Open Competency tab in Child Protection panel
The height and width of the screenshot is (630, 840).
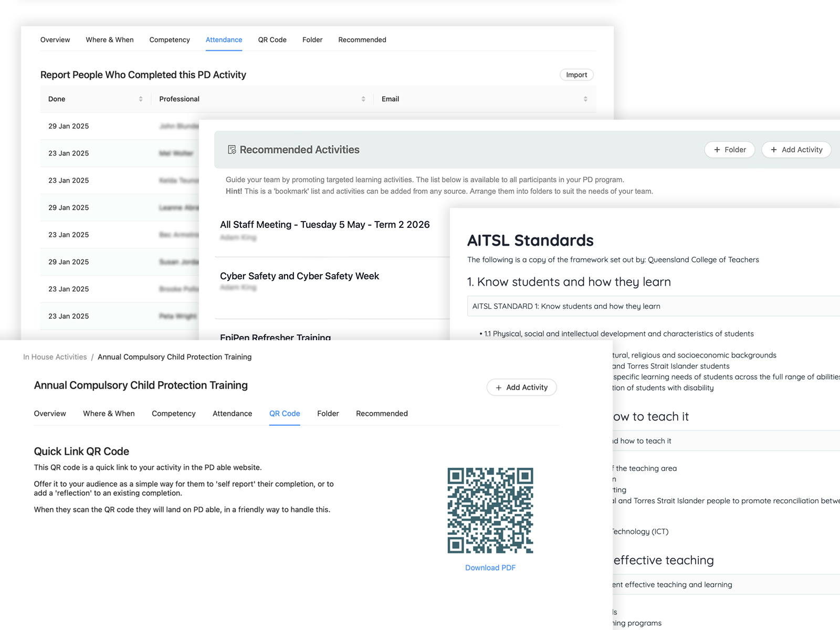[x=174, y=414]
